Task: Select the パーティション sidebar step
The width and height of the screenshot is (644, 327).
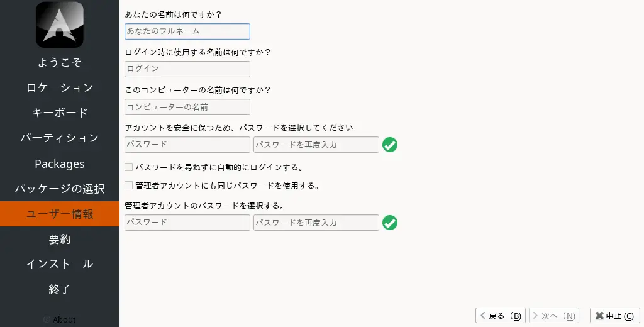Action: click(x=60, y=138)
